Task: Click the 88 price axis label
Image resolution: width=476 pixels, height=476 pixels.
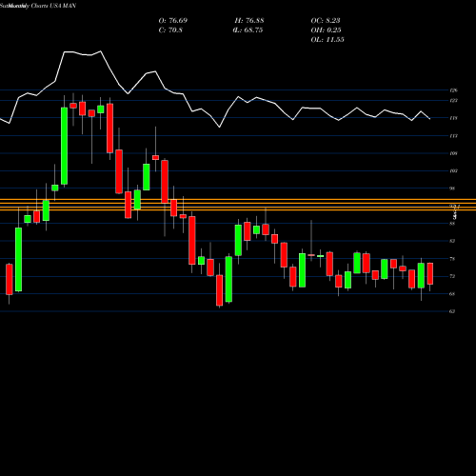Action: point(452,224)
